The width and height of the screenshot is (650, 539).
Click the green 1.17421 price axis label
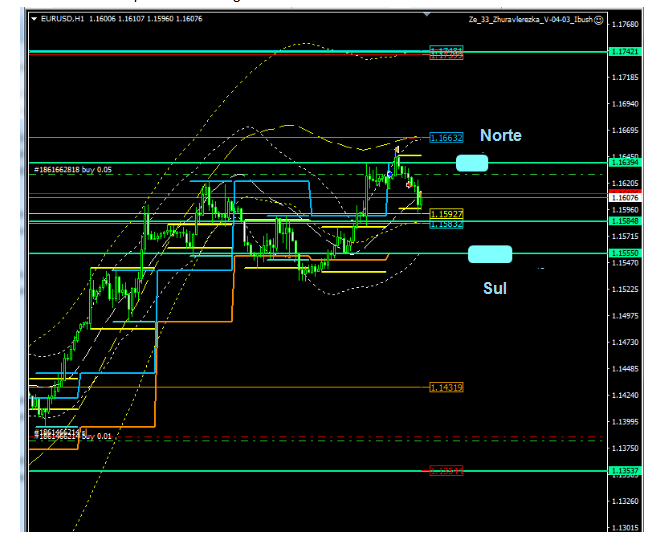click(623, 50)
